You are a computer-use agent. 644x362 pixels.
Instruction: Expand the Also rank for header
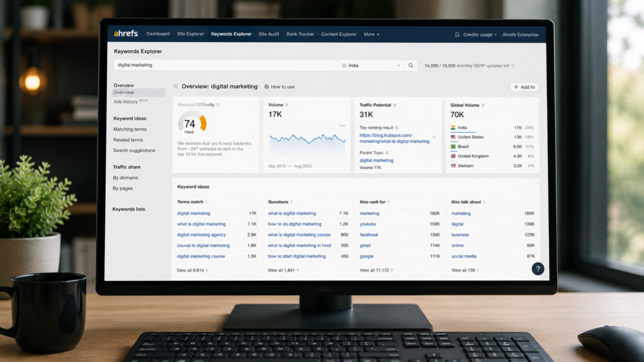tap(374, 202)
